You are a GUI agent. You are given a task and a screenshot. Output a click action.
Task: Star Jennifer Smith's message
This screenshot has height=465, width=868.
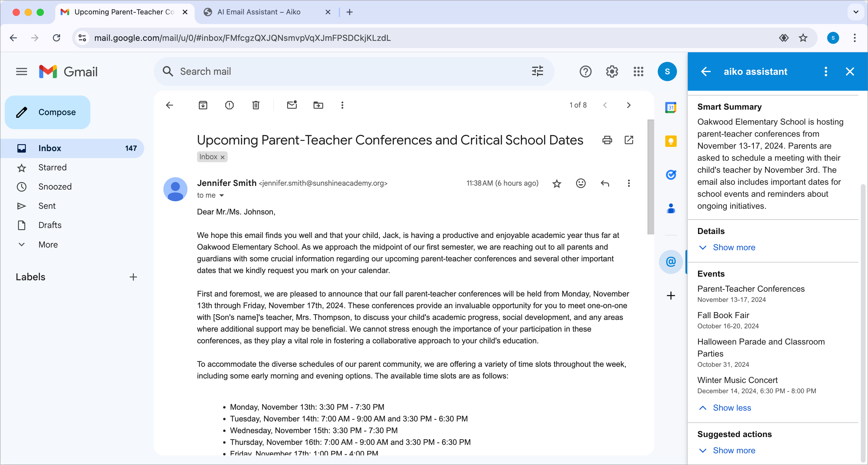coord(557,184)
